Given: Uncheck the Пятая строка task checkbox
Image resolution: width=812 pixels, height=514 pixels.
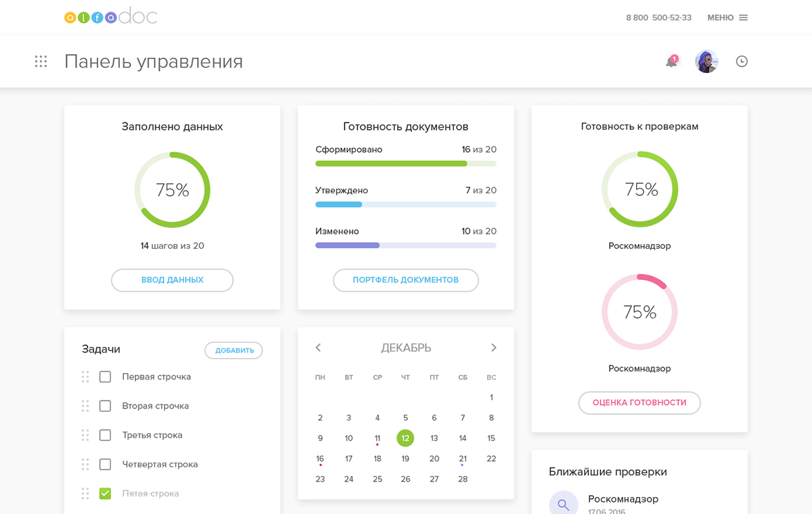Looking at the screenshot, I should click(x=105, y=494).
